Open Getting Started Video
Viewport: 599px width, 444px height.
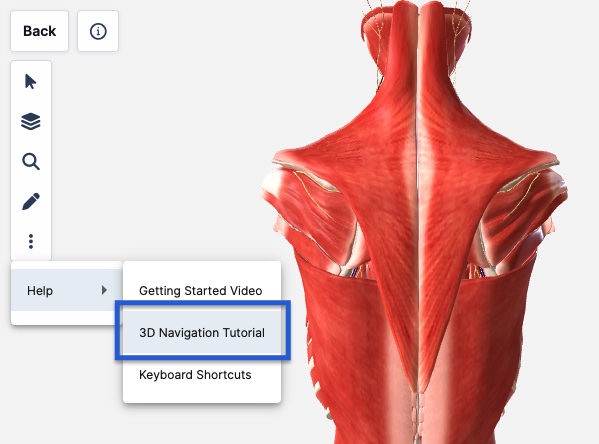tap(202, 291)
